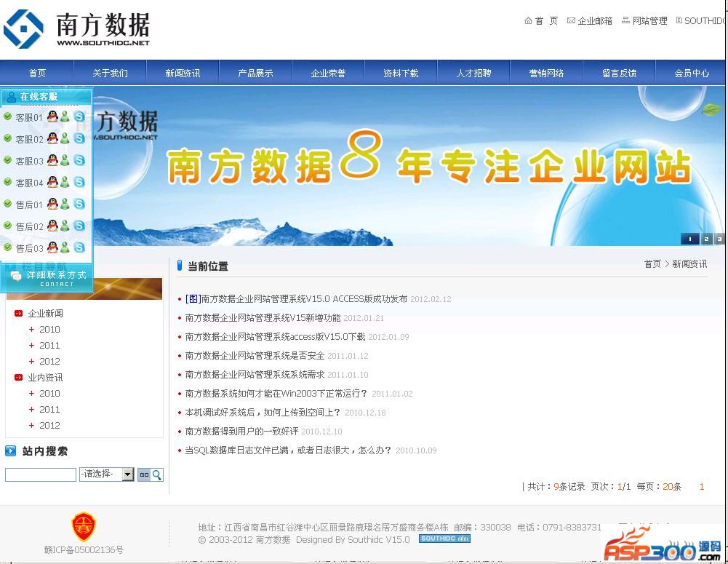Click the 南方数据 logo in header
Image resolution: width=728 pixels, height=564 pixels.
point(76,29)
